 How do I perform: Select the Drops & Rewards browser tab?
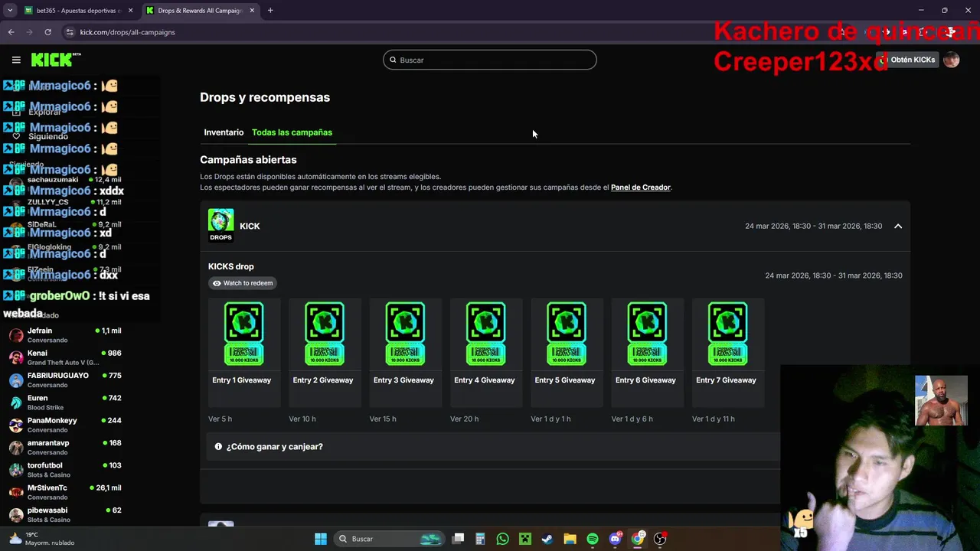(x=199, y=11)
